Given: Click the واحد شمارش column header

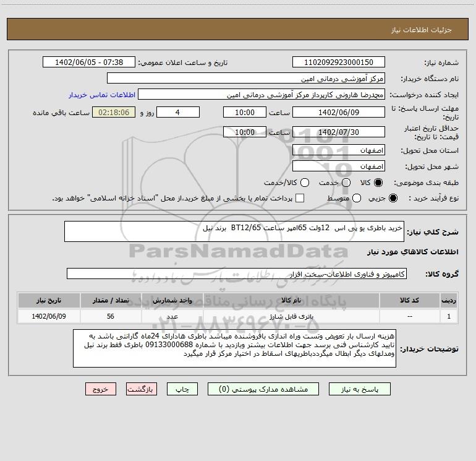Looking at the screenshot, I should (172, 300).
